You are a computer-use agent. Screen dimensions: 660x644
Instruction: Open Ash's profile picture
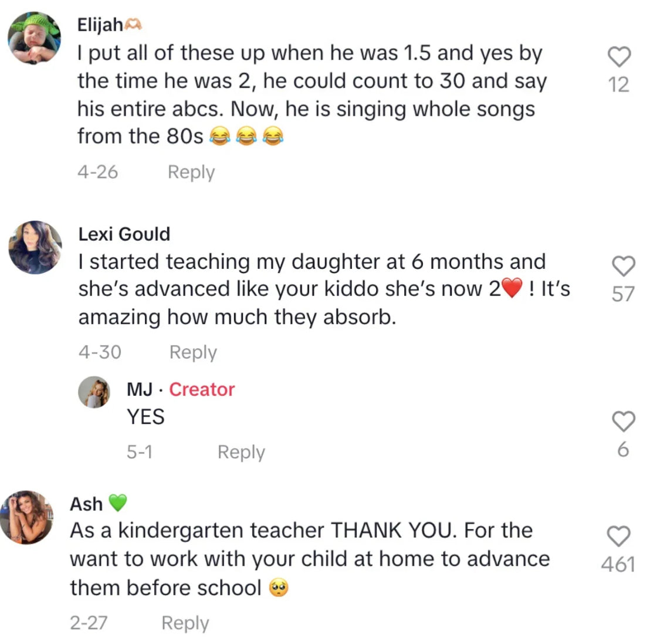point(26,517)
